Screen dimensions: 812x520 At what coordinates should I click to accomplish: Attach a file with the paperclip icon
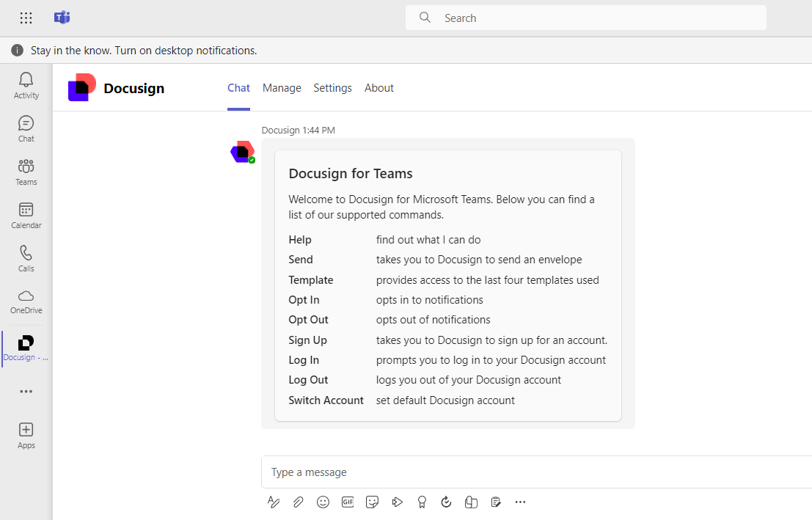point(298,502)
